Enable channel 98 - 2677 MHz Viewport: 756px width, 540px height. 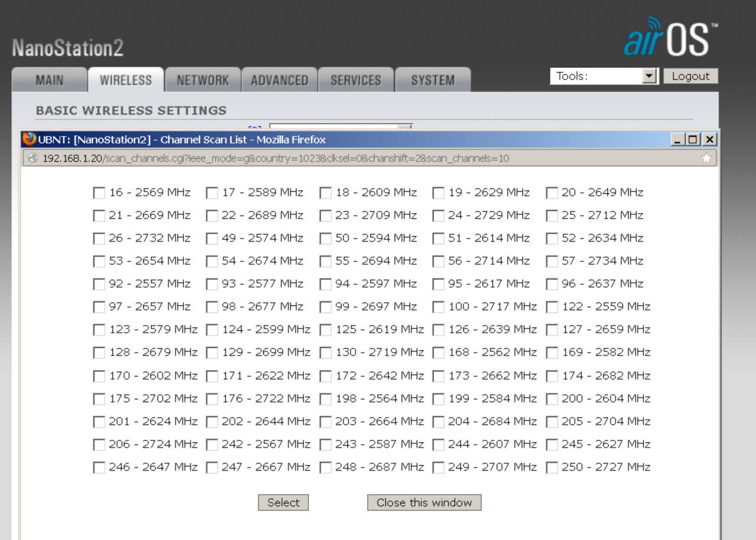[x=211, y=307]
